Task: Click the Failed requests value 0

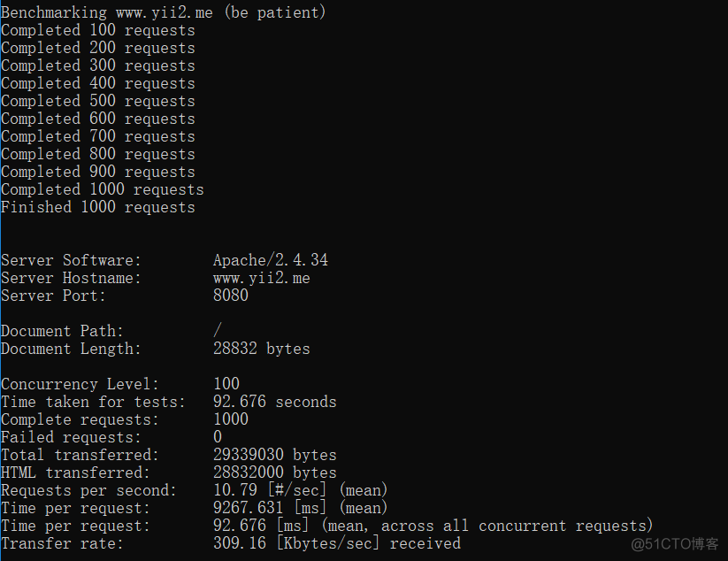Action: coord(218,437)
